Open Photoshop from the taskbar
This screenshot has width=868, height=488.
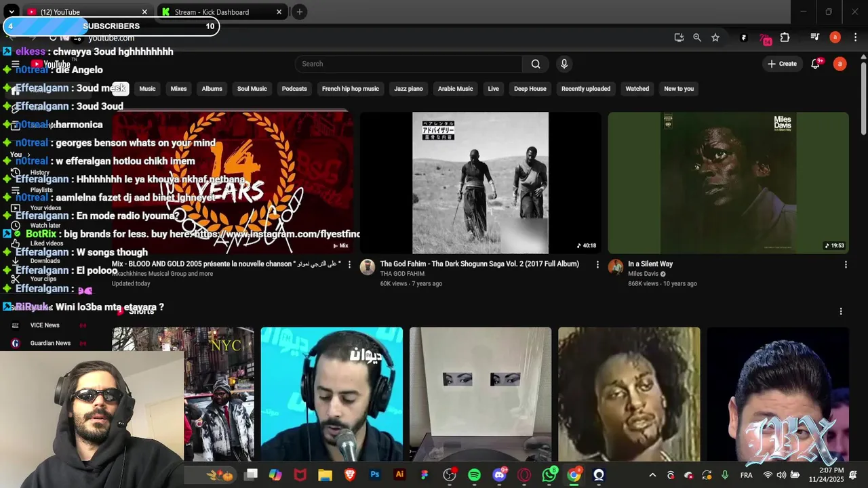click(374, 475)
